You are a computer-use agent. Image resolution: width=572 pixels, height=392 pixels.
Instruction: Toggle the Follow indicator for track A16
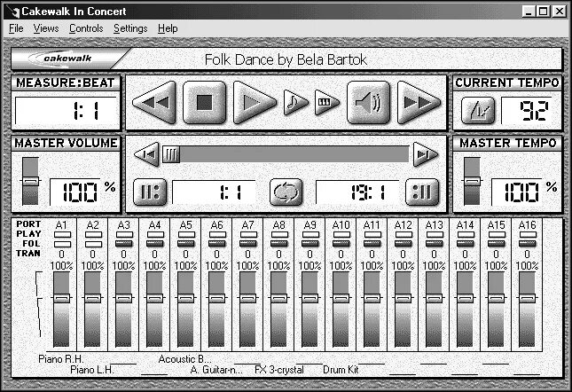coord(528,244)
